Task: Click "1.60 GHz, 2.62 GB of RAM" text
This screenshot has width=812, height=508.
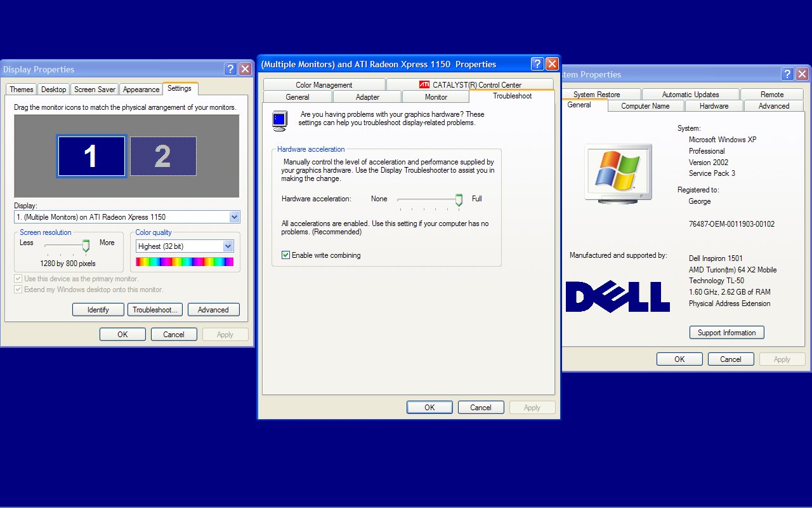Action: [x=730, y=292]
